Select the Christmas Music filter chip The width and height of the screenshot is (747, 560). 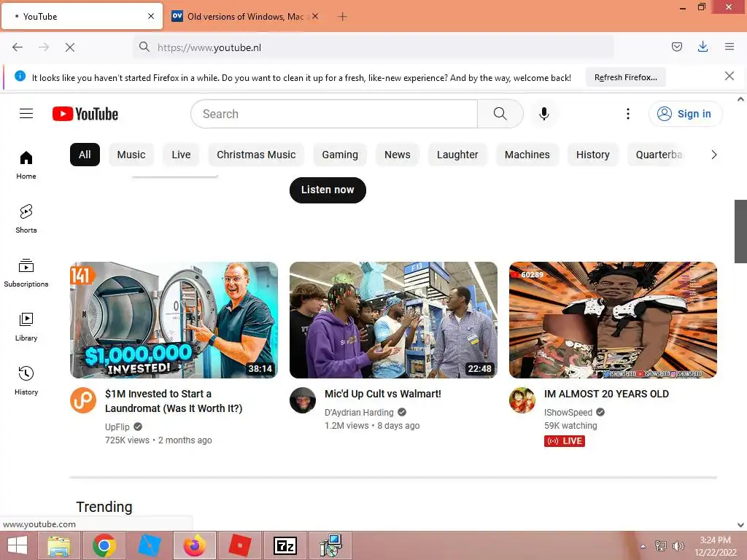point(256,155)
